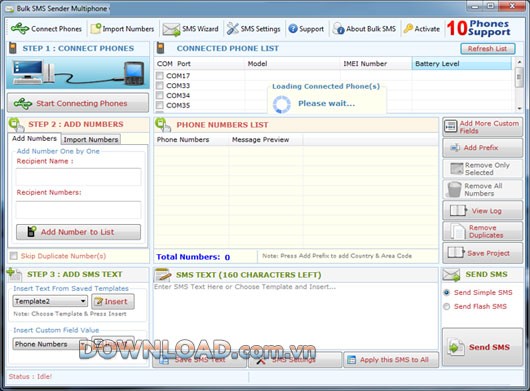Tick the COM35 port checkbox
Screen dimensions: 530x391
pos(160,105)
